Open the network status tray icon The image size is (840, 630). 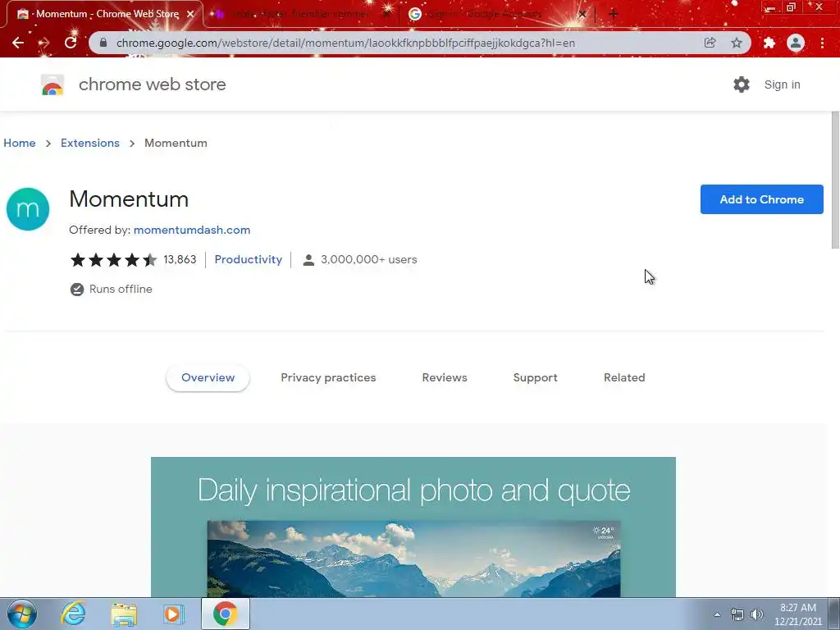click(x=737, y=614)
